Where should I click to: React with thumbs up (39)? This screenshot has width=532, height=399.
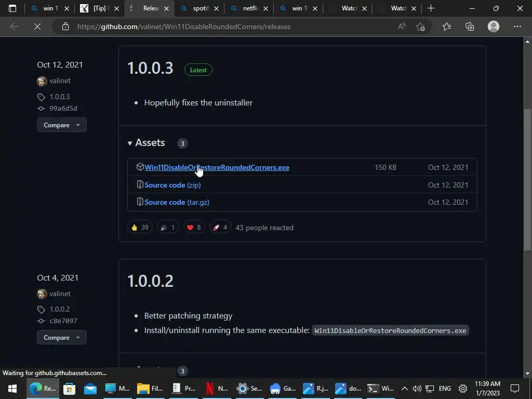click(140, 228)
